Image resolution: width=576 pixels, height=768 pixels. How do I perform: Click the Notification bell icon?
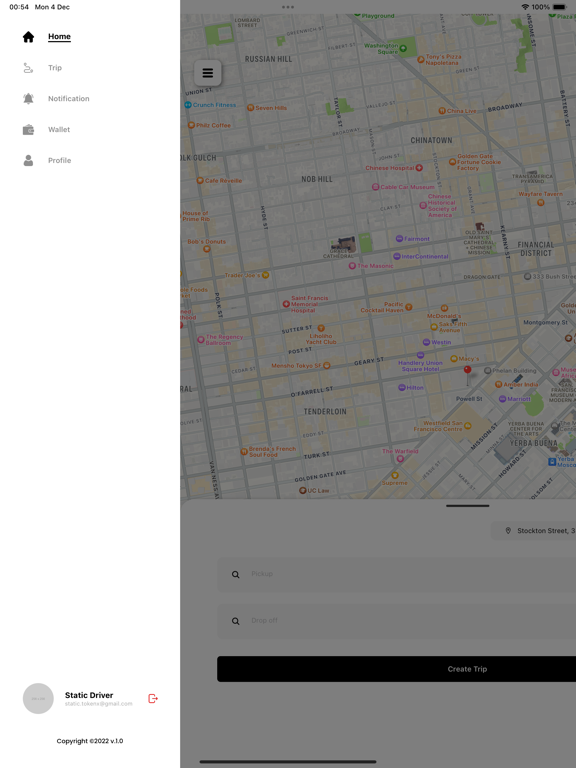pyautogui.click(x=28, y=98)
